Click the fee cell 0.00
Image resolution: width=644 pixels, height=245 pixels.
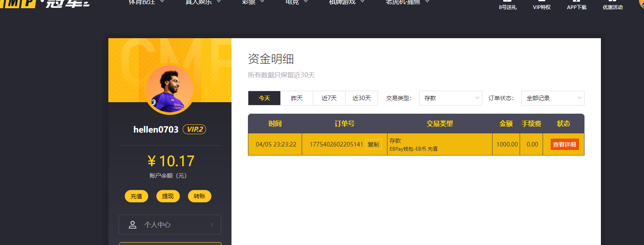click(532, 144)
